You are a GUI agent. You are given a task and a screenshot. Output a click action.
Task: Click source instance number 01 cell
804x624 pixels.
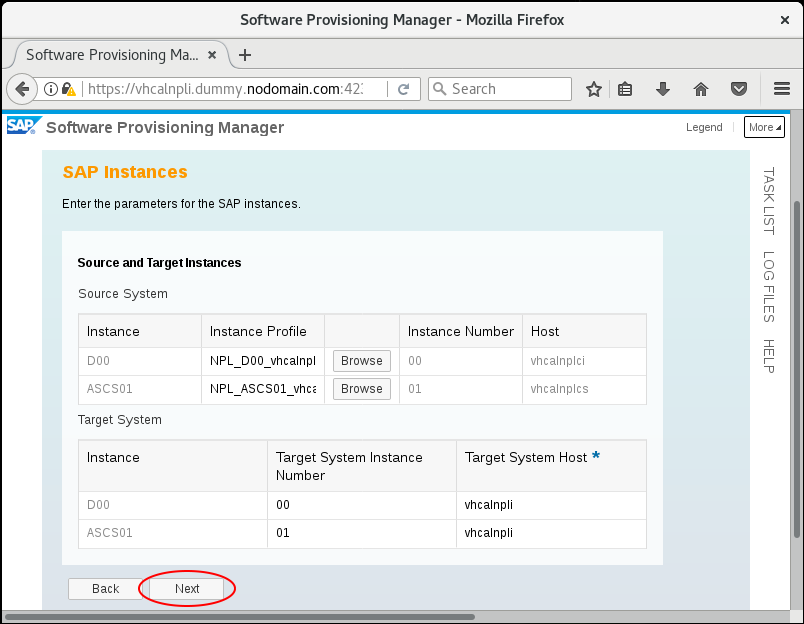(x=460, y=389)
